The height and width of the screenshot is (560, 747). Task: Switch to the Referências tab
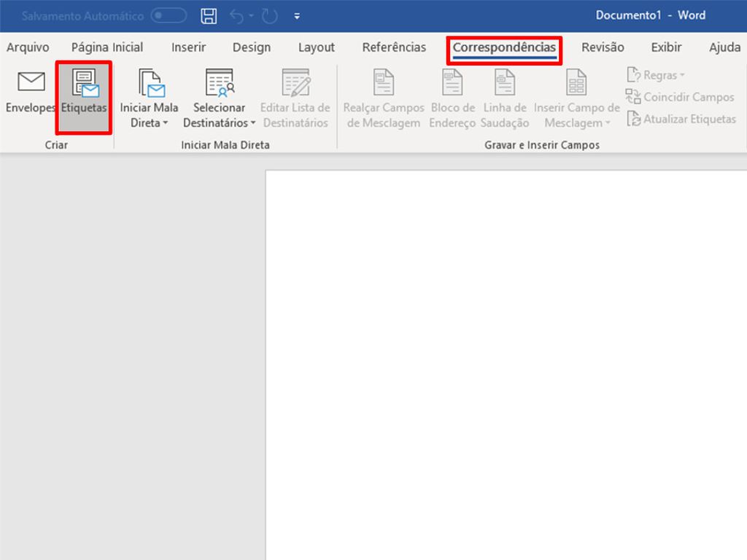pos(394,47)
